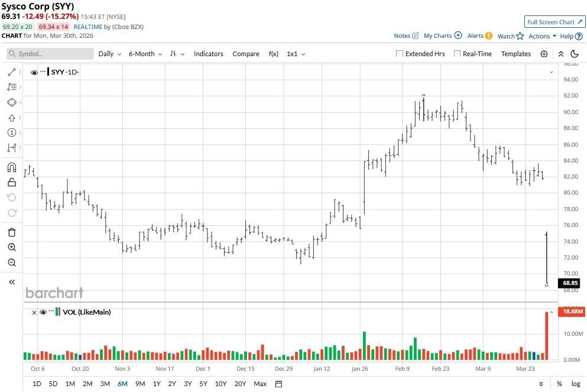Image resolution: width=587 pixels, height=392 pixels.
Task: Select the 6M range tab
Action: pos(122,384)
